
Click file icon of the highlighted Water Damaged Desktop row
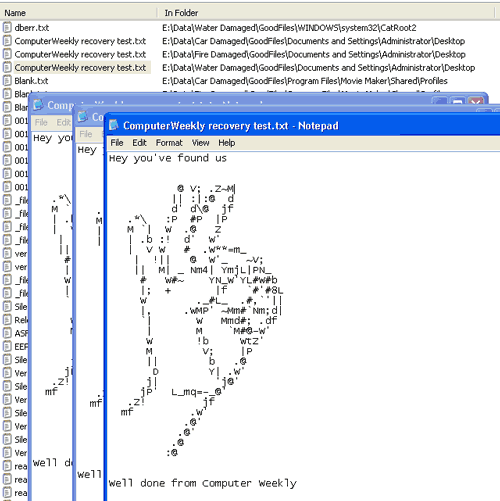7,67
